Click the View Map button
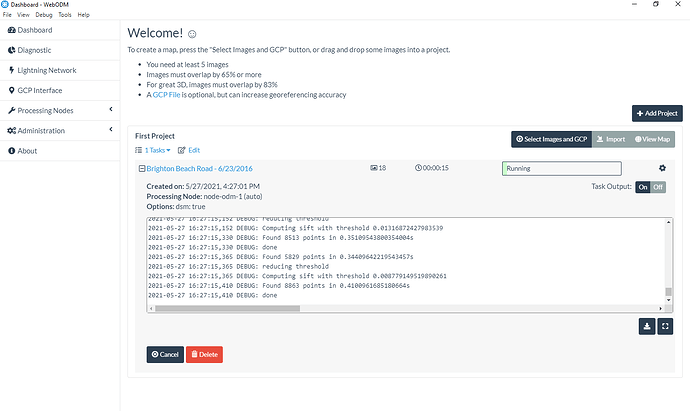 coord(652,139)
